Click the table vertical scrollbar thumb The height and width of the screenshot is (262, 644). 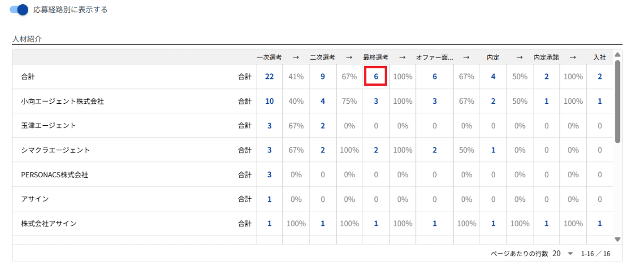click(617, 102)
